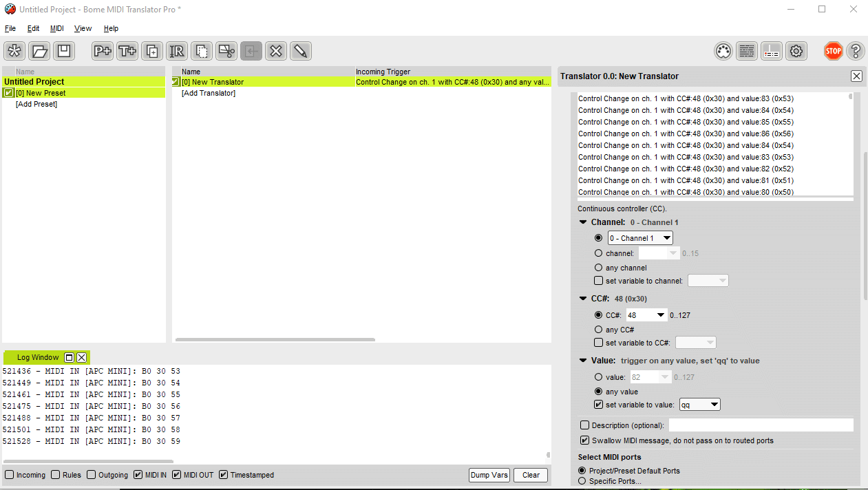Click the Dump Vars button
This screenshot has width=868, height=490.
pos(489,475)
